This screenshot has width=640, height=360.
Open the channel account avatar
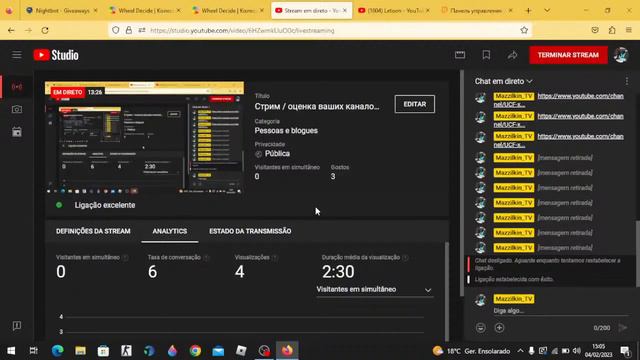(621, 55)
